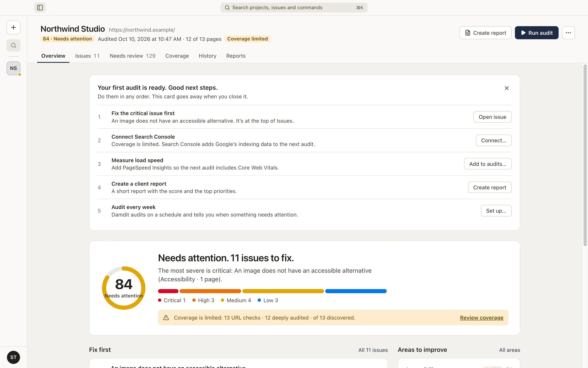Click the Run audit button
This screenshot has height=368, width=588.
(537, 33)
